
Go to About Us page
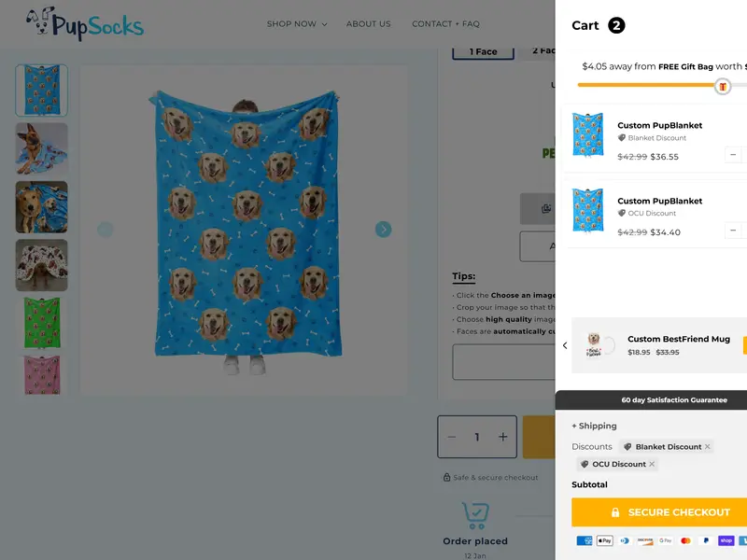(x=368, y=24)
